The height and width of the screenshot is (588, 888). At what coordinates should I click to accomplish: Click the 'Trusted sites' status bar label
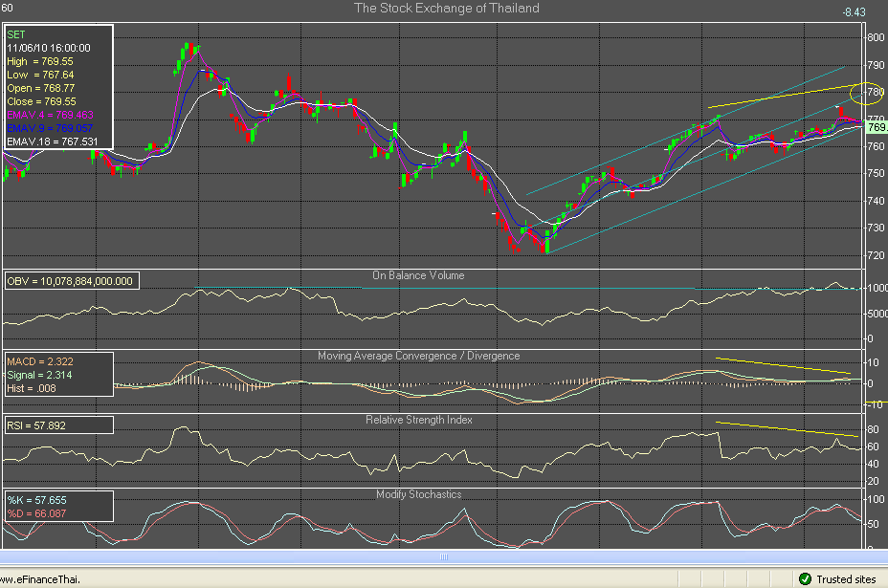pyautogui.click(x=846, y=579)
